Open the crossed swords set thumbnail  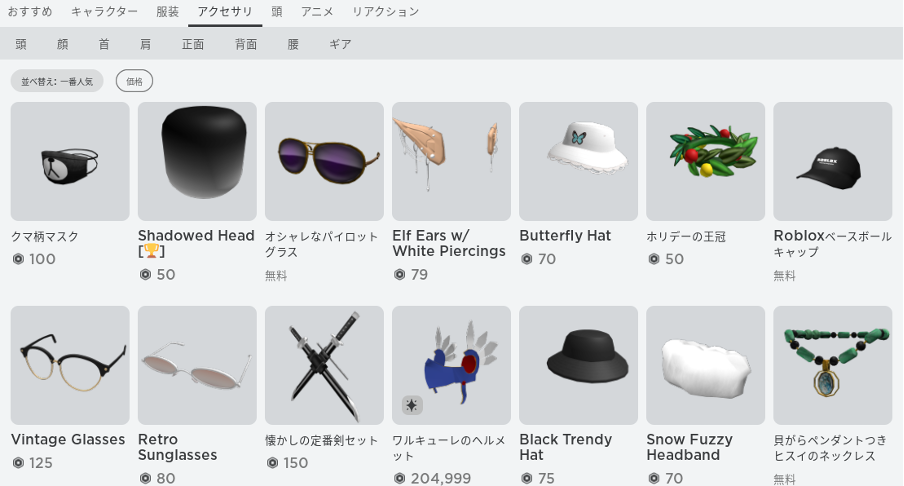(x=324, y=366)
